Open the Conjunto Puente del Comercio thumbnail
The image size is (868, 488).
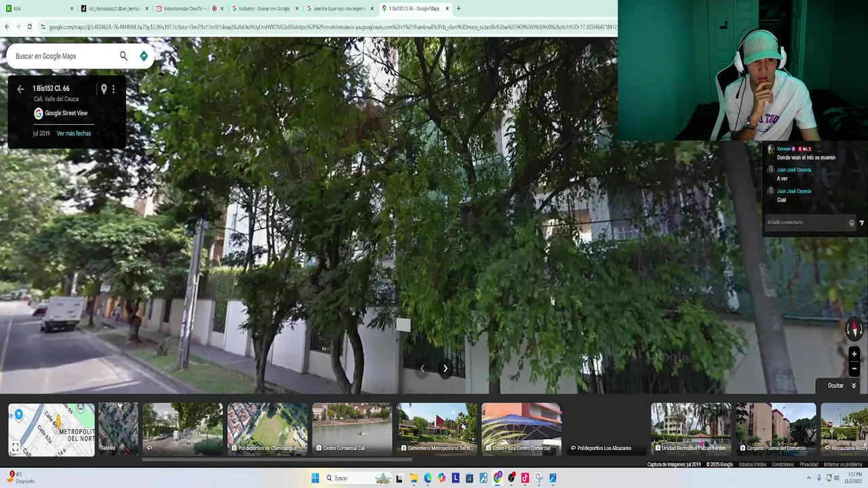coord(776,428)
